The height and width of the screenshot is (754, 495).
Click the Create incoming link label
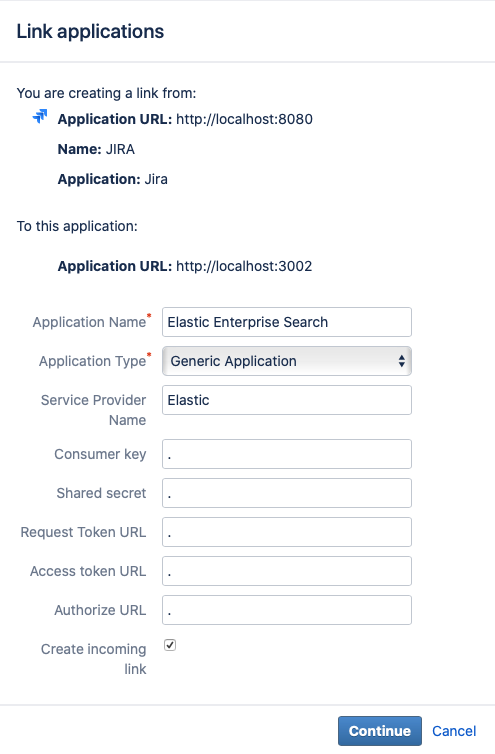click(x=93, y=659)
